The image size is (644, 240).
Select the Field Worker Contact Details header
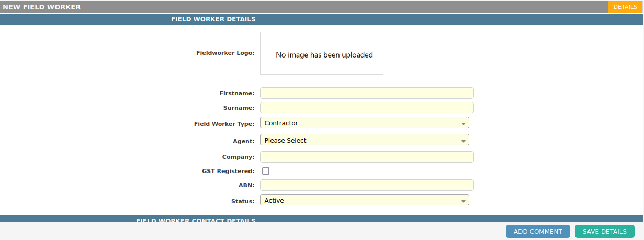[196, 220]
